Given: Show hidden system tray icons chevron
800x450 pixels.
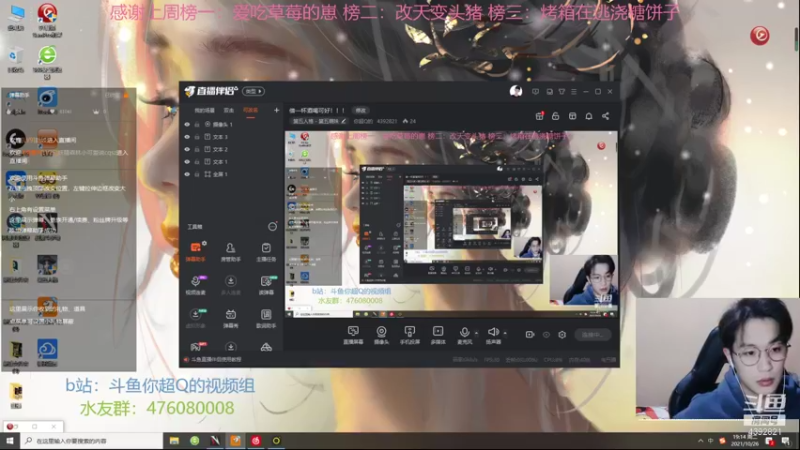Looking at the screenshot, I should 701,441.
